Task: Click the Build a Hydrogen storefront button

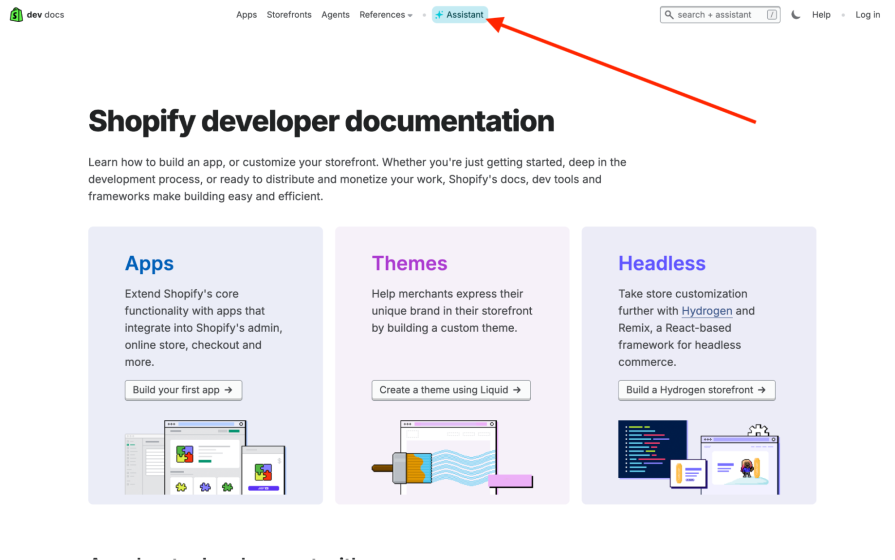Action: point(696,390)
